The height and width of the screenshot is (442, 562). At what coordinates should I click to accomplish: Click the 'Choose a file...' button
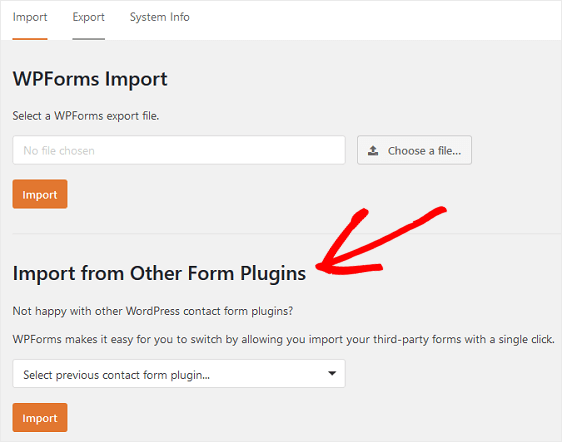point(414,150)
